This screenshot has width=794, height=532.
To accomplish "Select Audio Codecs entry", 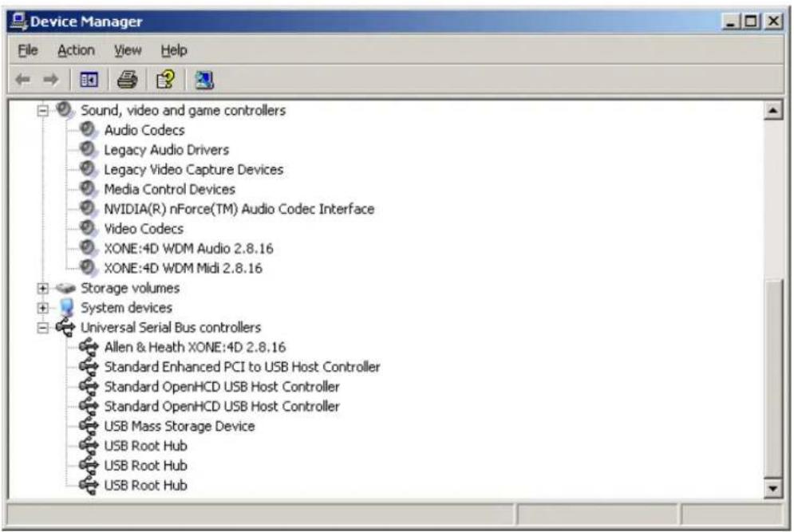I will point(144,130).
